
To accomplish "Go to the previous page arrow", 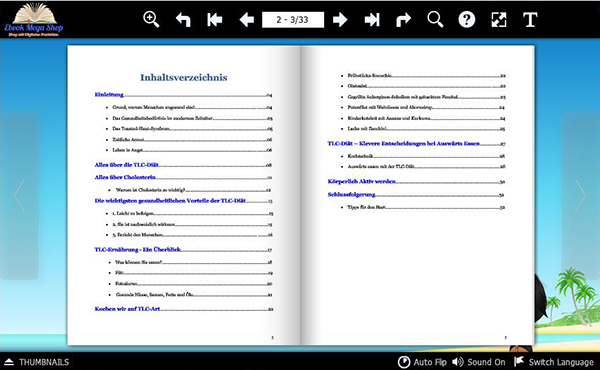I will [x=246, y=20].
